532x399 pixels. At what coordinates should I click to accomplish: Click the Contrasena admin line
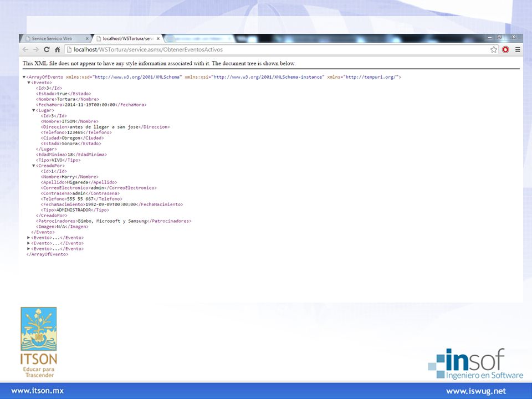click(x=80, y=193)
